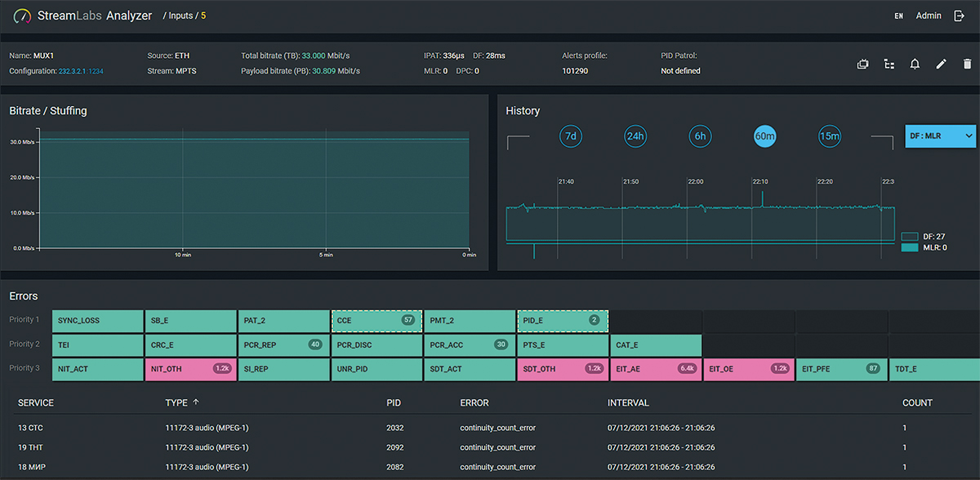Sort by the COUNT column header
The width and height of the screenshot is (980, 480).
917,402
